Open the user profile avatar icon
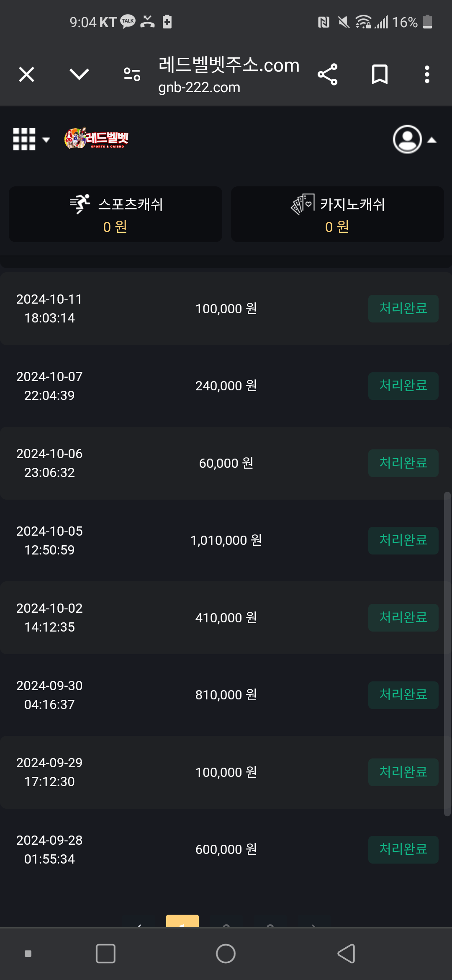 [407, 139]
